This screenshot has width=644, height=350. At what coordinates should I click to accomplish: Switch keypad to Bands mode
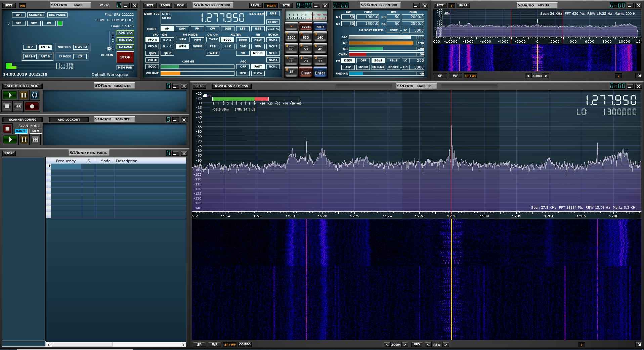coord(306,27)
